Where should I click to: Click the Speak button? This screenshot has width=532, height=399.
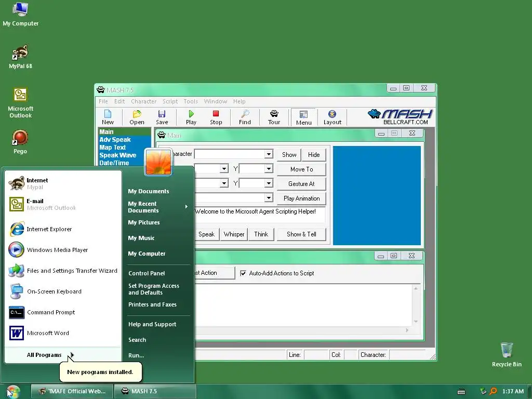206,234
